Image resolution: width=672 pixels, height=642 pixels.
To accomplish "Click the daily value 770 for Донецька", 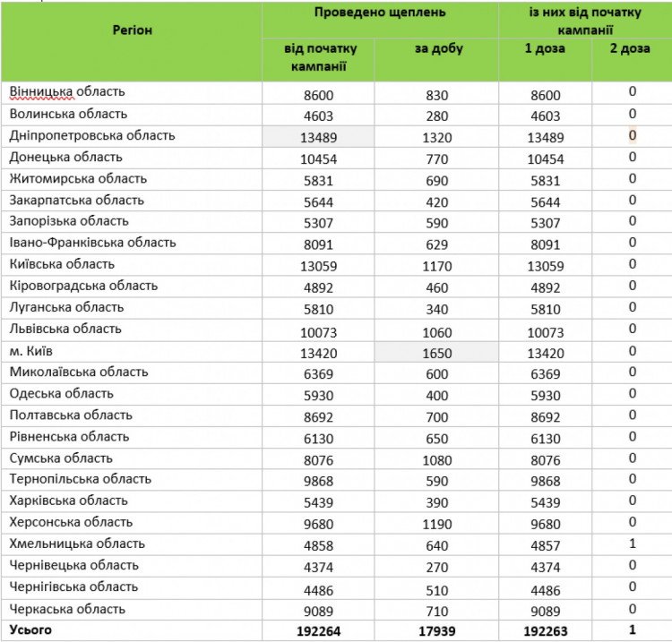I will pyautogui.click(x=436, y=159).
